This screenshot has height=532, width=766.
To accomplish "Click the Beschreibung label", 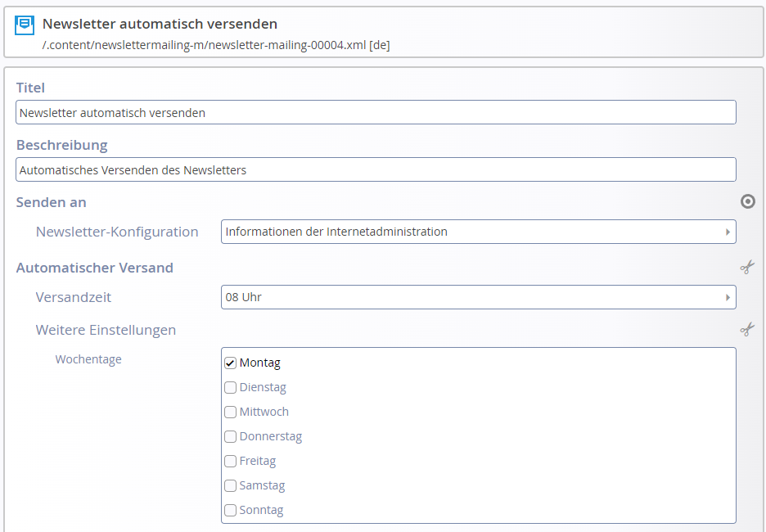I will point(62,145).
